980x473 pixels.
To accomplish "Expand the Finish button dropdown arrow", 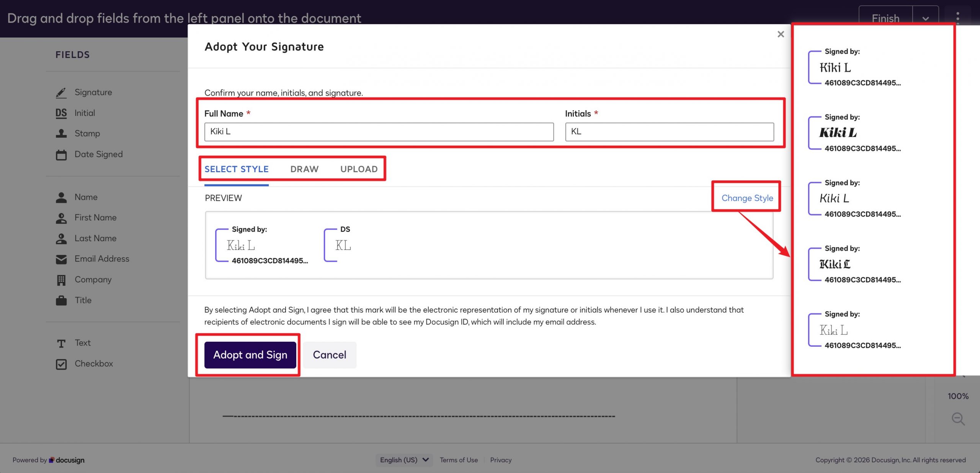I will pyautogui.click(x=925, y=18).
